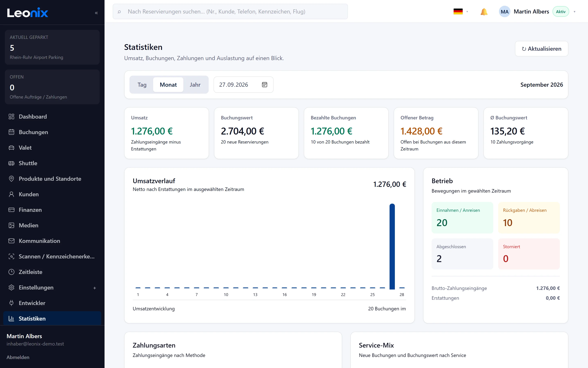
Task: Click the Statistiken bar chart icon
Action: point(11,319)
